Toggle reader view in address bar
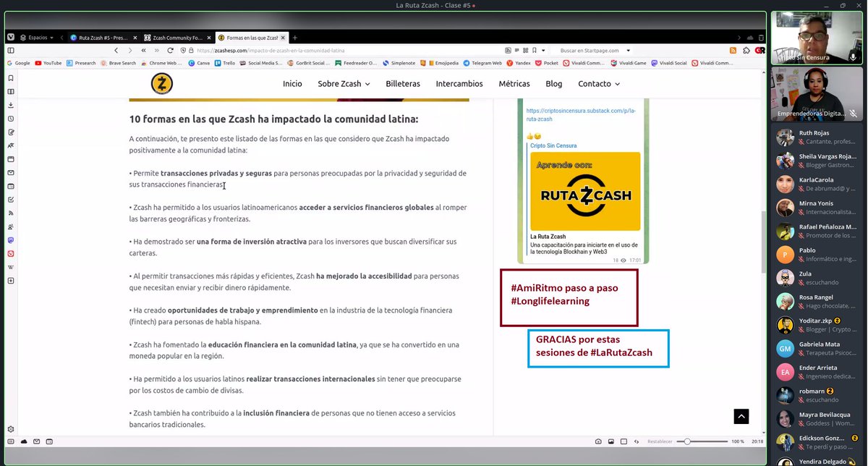Screen dimensions: 868x466 tap(516, 51)
